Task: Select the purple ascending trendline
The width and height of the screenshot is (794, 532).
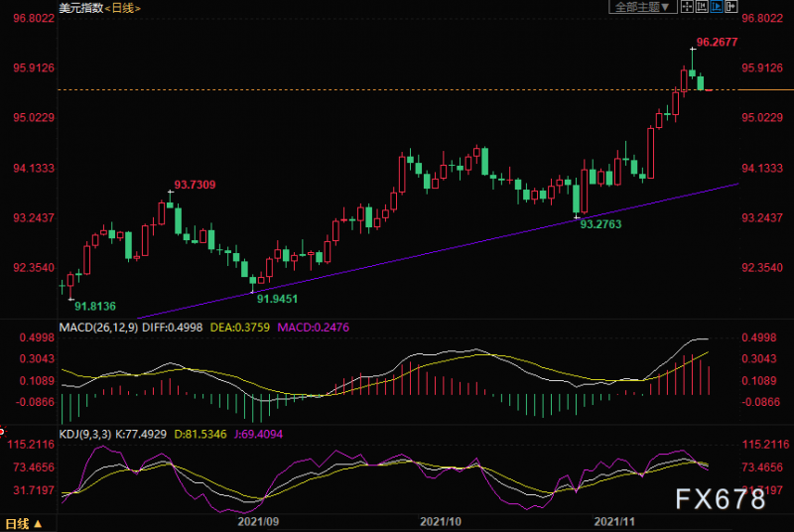Action: (438, 250)
